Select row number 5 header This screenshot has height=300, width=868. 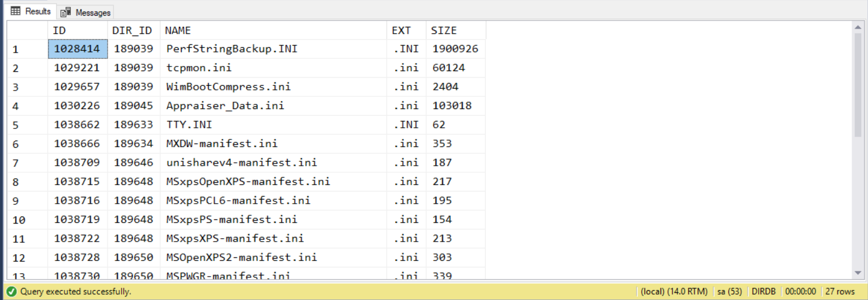point(27,125)
